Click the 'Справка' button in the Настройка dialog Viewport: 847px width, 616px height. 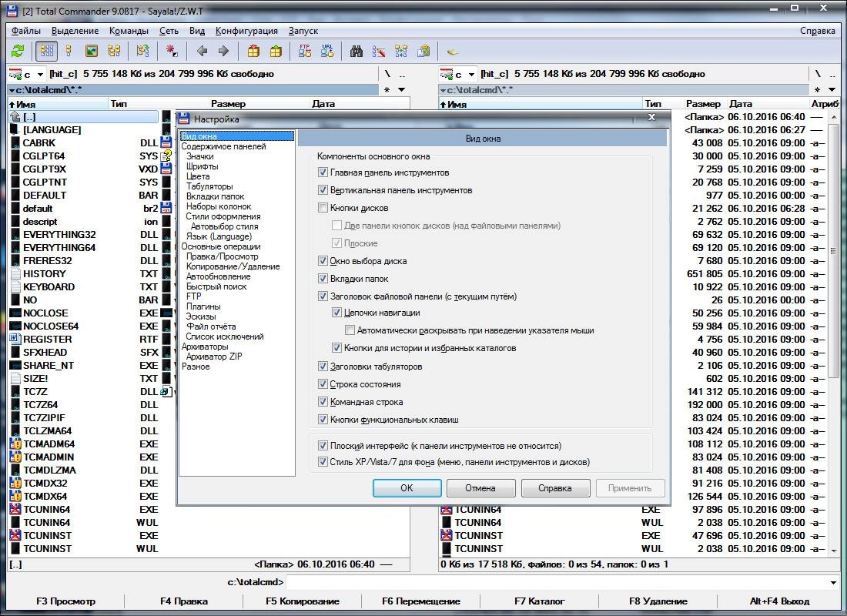[x=555, y=488]
